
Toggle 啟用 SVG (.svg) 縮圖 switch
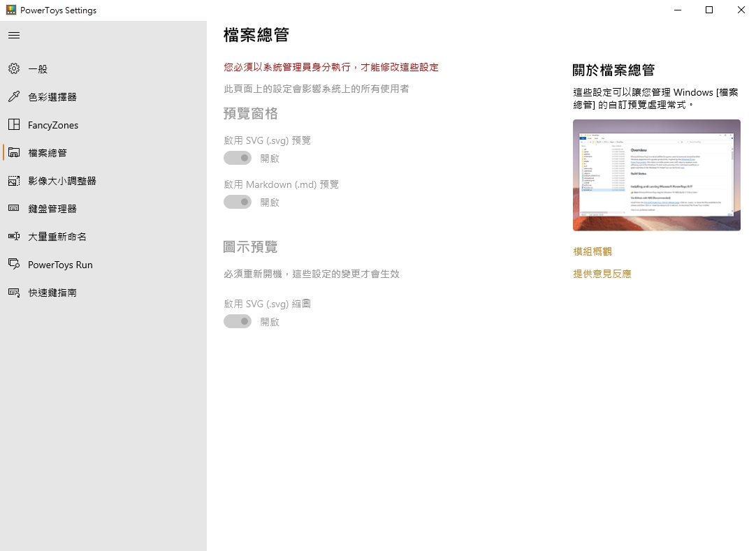coord(238,321)
